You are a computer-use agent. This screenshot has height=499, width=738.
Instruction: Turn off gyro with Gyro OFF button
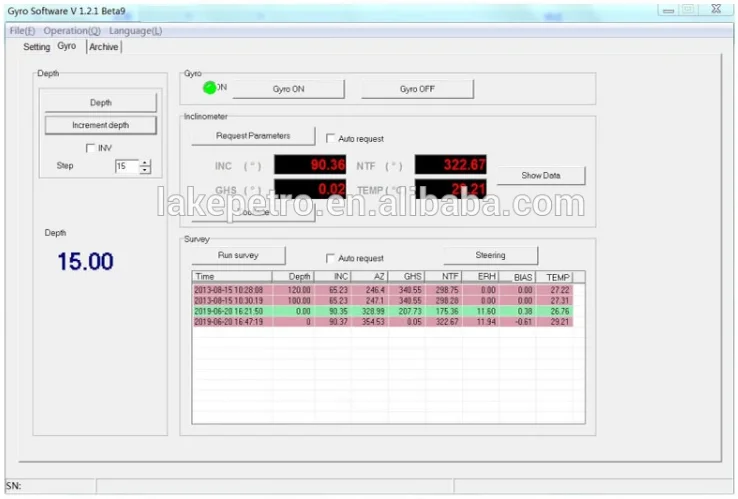coord(417,89)
